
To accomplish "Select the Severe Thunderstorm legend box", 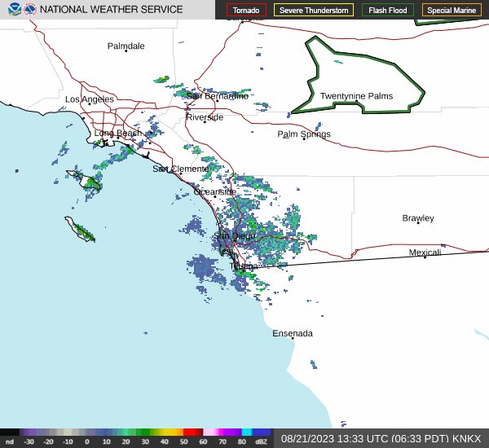I will coord(314,11).
